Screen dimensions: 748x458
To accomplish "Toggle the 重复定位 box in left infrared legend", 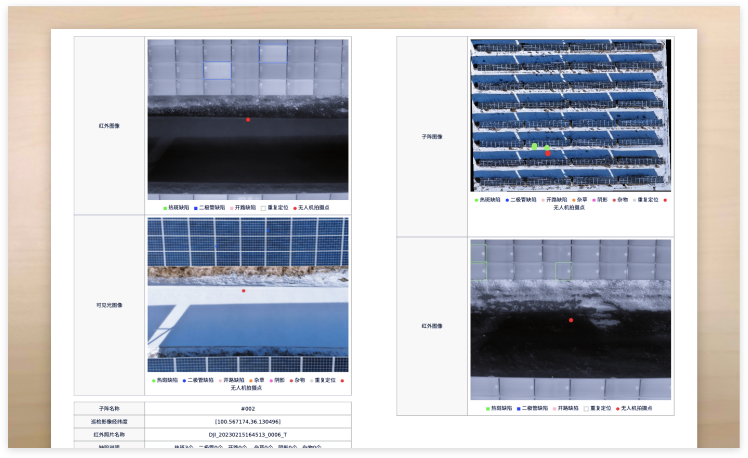I will click(x=263, y=208).
